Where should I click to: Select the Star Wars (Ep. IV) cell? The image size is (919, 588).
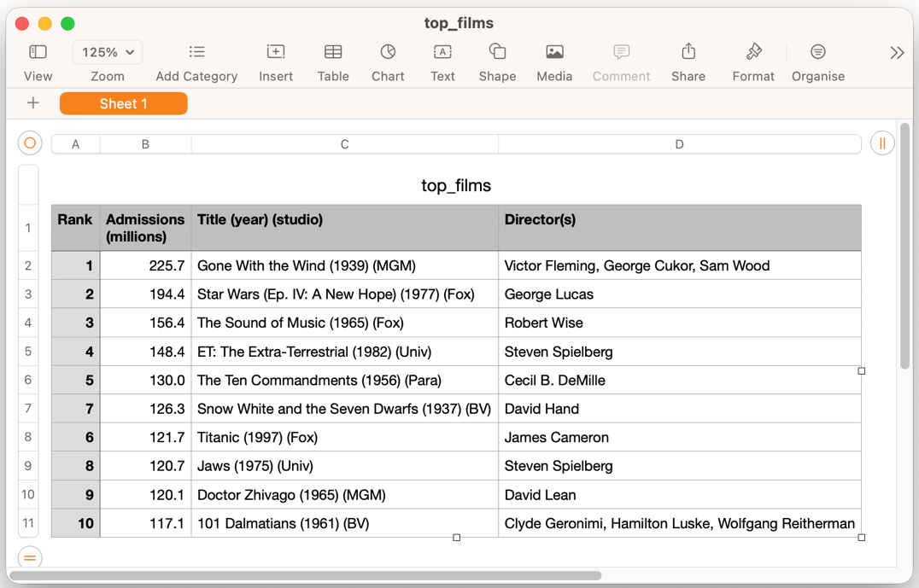tap(345, 294)
